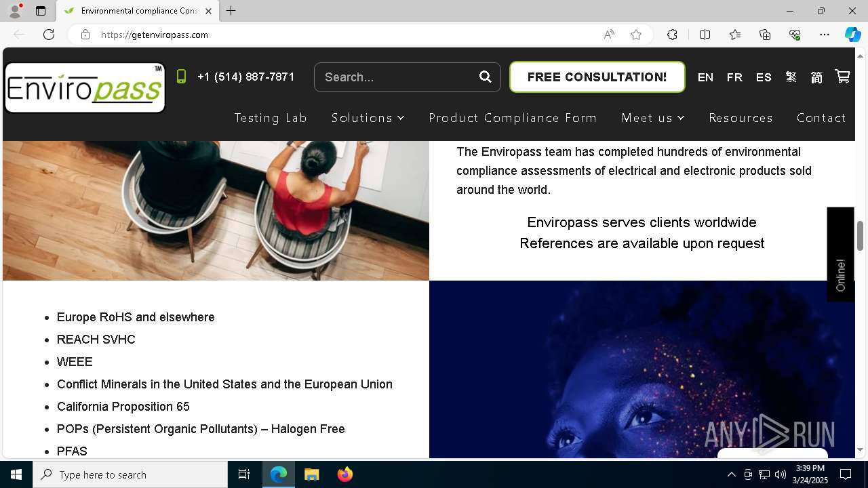868x488 pixels.
Task: Open the Online! chat side tab
Action: [841, 254]
